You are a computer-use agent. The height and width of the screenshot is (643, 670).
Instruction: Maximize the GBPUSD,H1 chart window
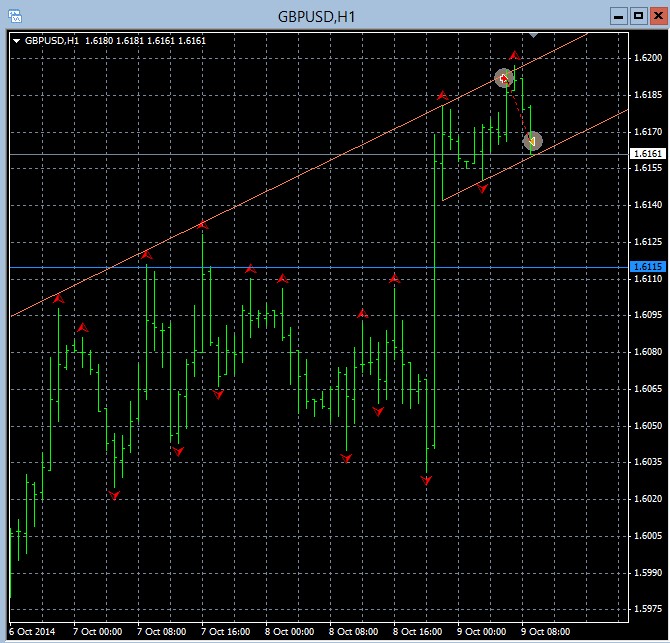coord(638,17)
